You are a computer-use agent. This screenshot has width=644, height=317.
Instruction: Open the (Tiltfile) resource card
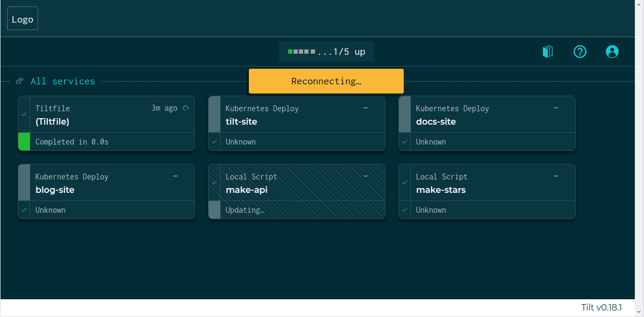click(106, 123)
